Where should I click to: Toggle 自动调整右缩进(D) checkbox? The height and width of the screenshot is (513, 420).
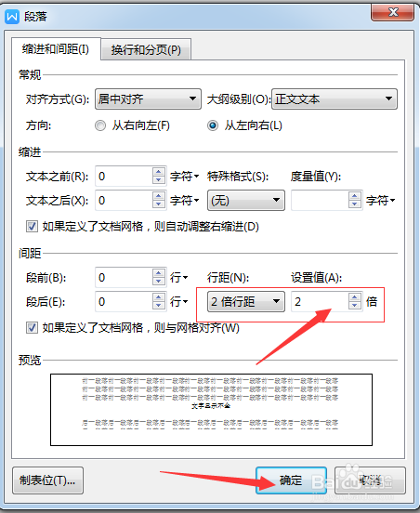click(32, 227)
